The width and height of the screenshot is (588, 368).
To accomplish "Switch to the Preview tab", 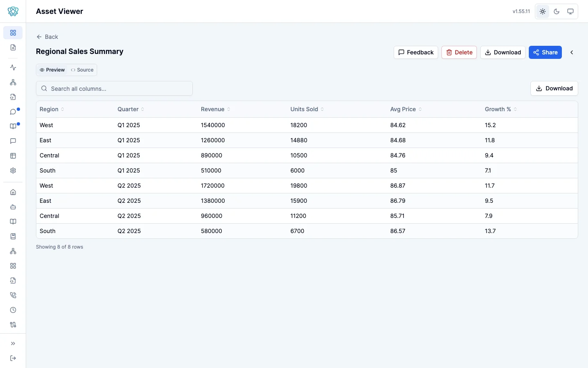I will [x=52, y=70].
